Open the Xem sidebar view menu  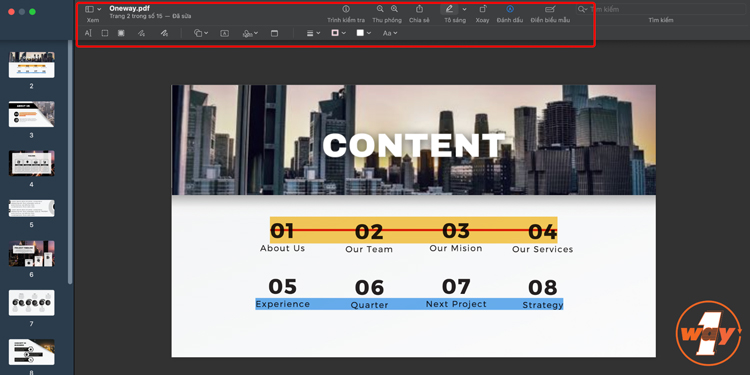[93, 9]
